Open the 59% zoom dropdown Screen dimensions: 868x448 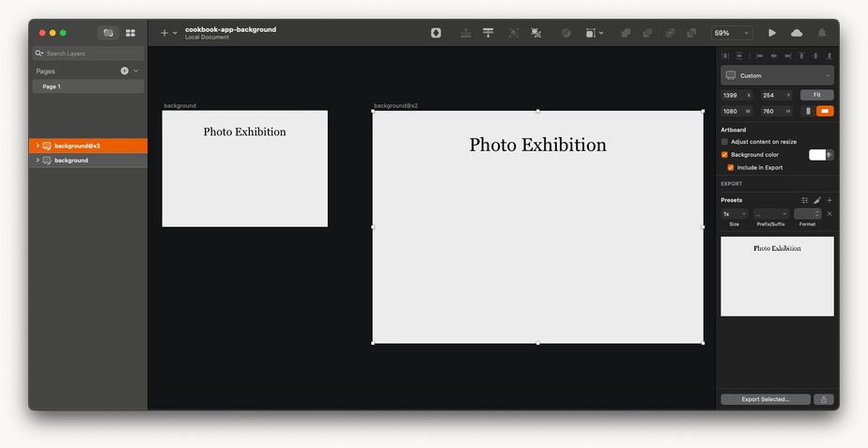tap(732, 33)
